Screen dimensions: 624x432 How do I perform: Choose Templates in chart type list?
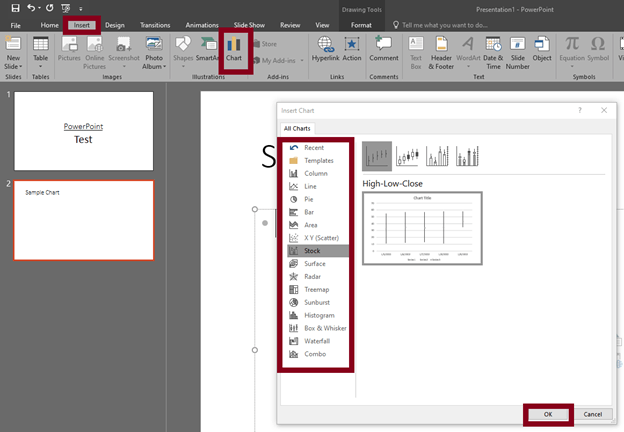[318, 160]
